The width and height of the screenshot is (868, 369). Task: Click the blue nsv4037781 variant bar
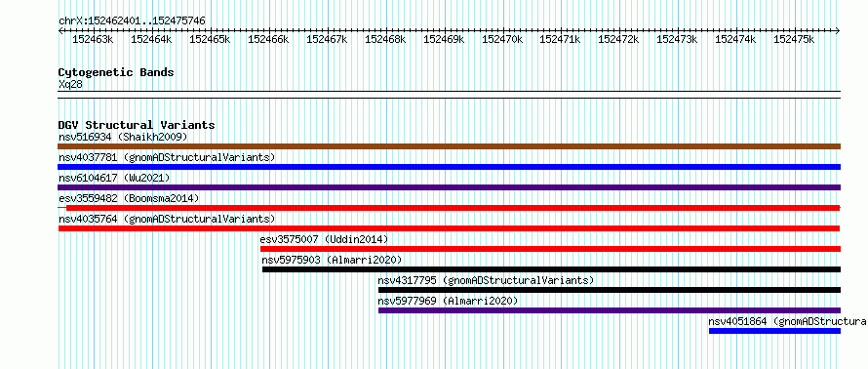click(449, 167)
